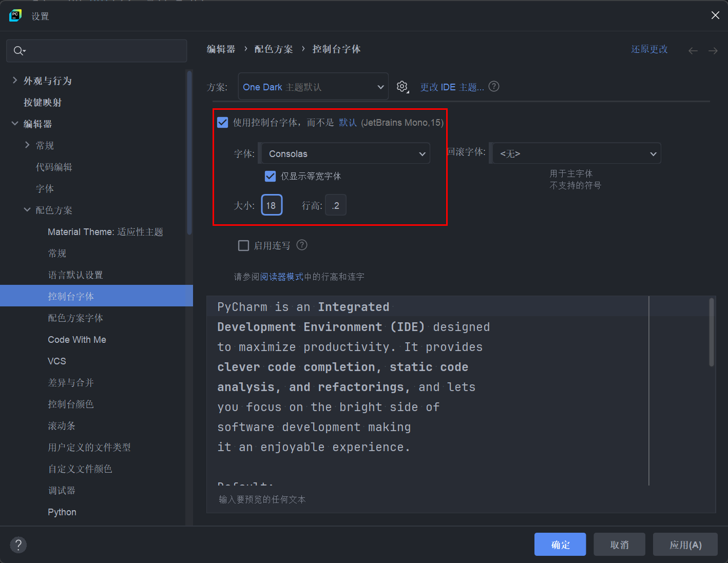Select 差异与合并 tree item

coord(71,382)
